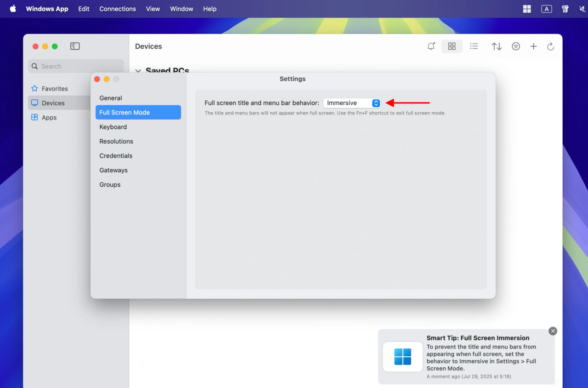The image size is (588, 388).
Task: Go to Credentials settings
Action: coord(116,156)
